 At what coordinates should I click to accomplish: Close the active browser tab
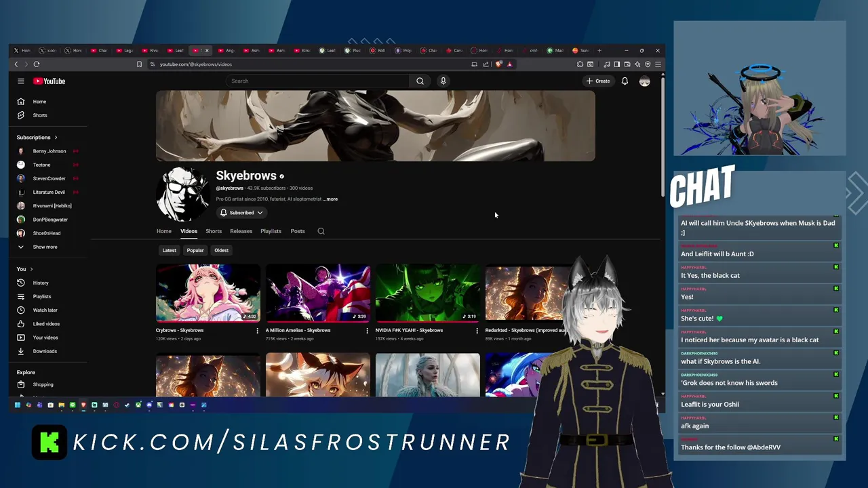coord(207,50)
